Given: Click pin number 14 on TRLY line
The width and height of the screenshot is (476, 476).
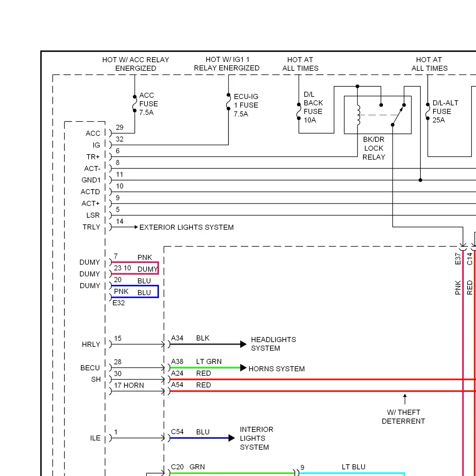Looking at the screenshot, I should click(x=120, y=221).
